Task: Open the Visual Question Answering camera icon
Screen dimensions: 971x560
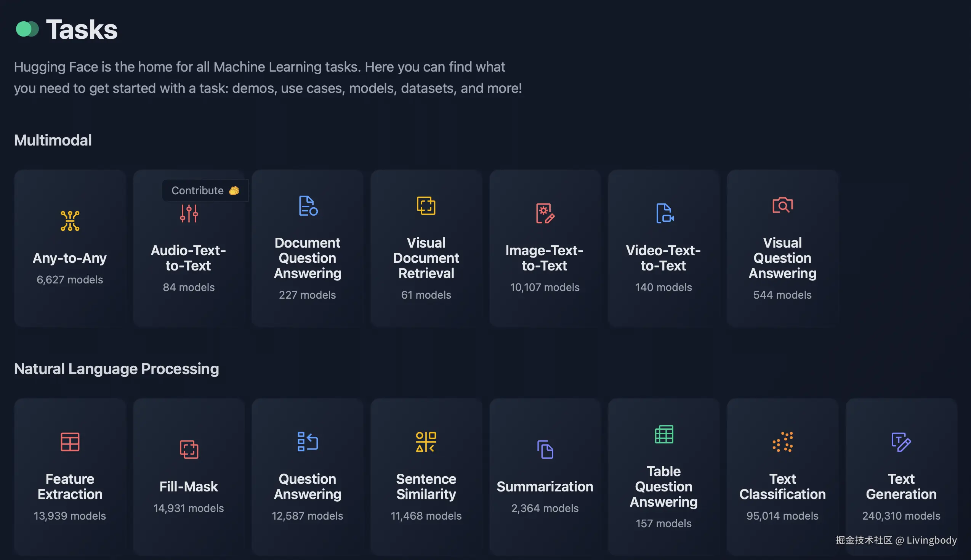Action: [x=782, y=205]
